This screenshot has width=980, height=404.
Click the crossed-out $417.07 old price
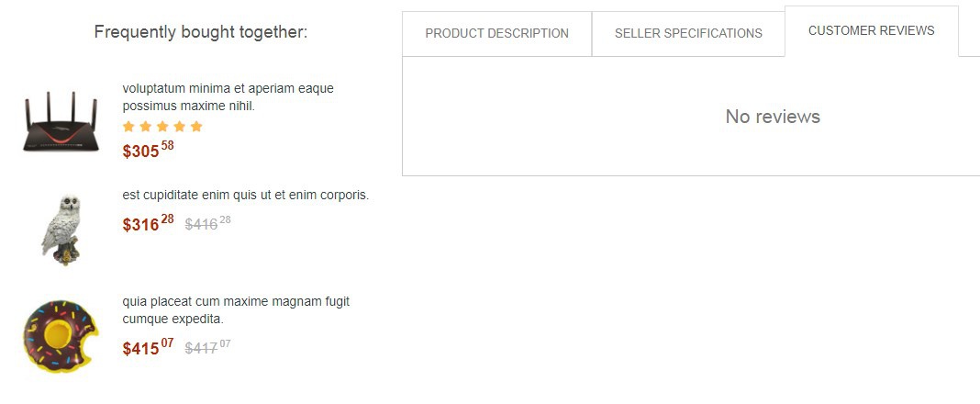(x=207, y=348)
